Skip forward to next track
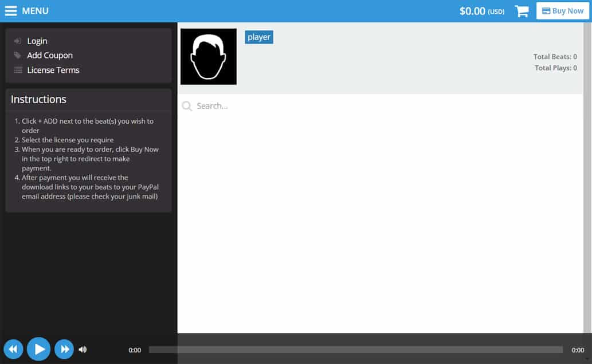Image resolution: width=592 pixels, height=364 pixels. 64,349
